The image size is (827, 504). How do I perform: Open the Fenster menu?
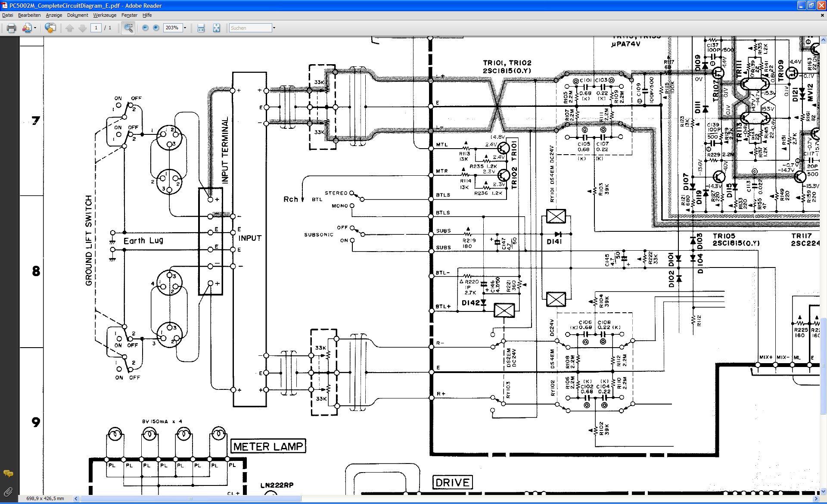coord(129,15)
